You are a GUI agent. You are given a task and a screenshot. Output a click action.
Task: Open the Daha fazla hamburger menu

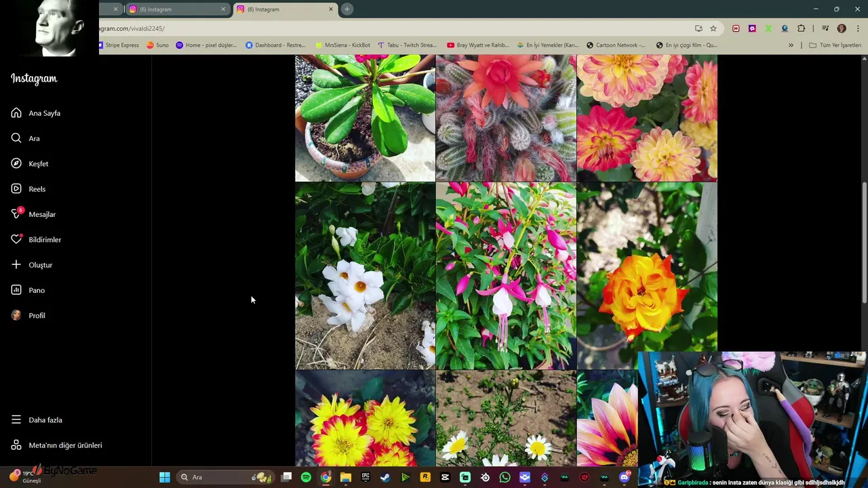[16, 420]
